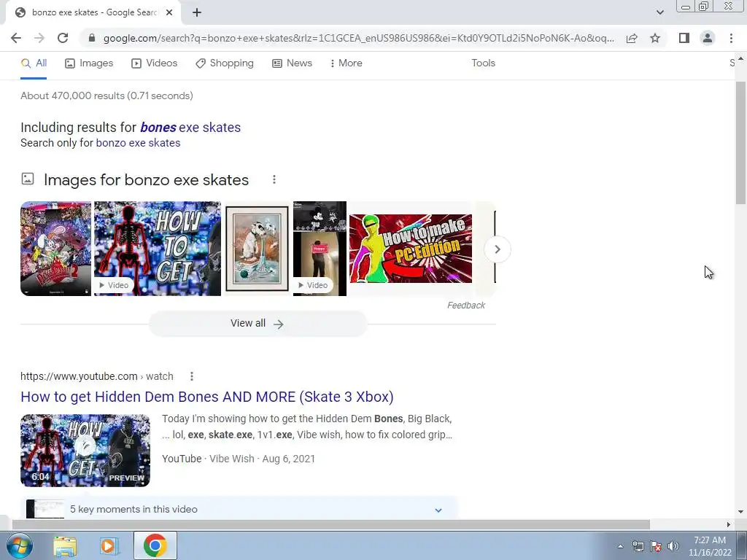
Task: Open options menu beside Images for bonzo exe skates
Action: [x=274, y=179]
